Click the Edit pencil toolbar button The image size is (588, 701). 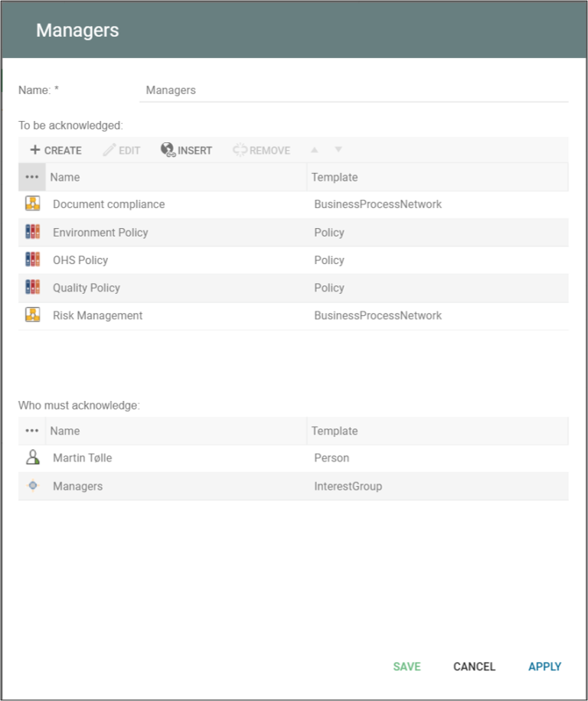pyautogui.click(x=122, y=150)
